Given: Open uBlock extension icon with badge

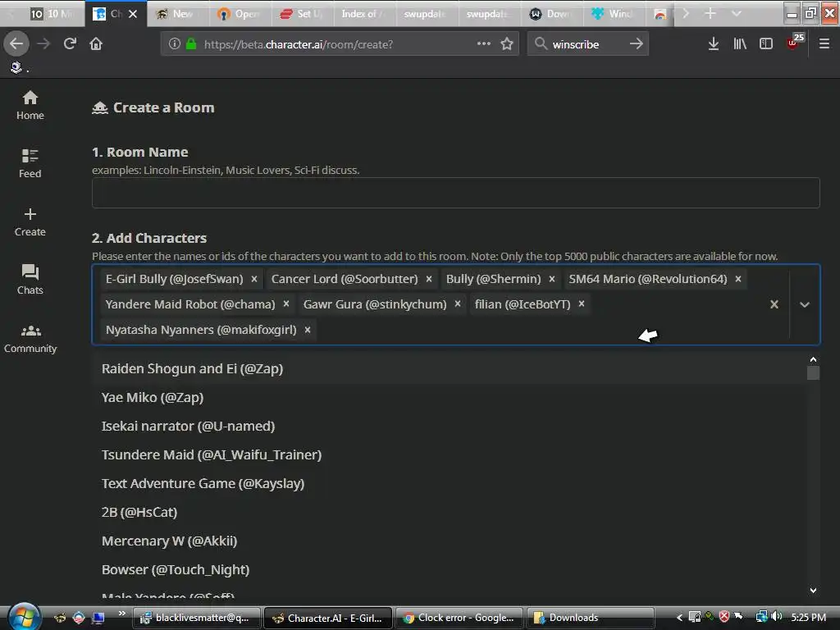Looking at the screenshot, I should pos(794,43).
